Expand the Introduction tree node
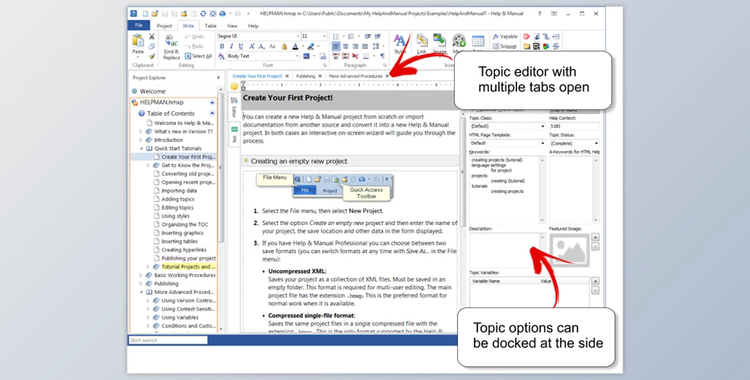 pos(141,140)
